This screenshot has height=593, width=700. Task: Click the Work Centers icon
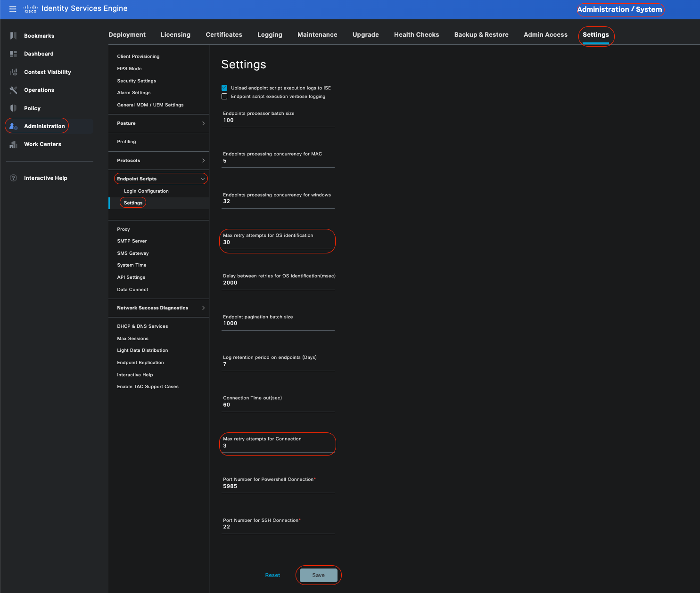coord(13,144)
